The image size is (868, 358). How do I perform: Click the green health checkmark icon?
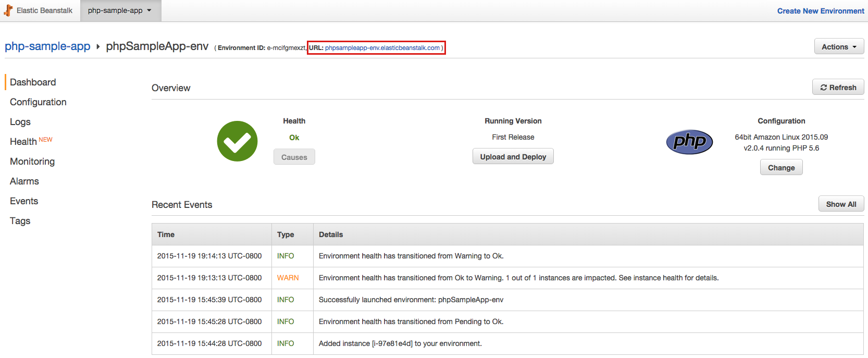237,141
